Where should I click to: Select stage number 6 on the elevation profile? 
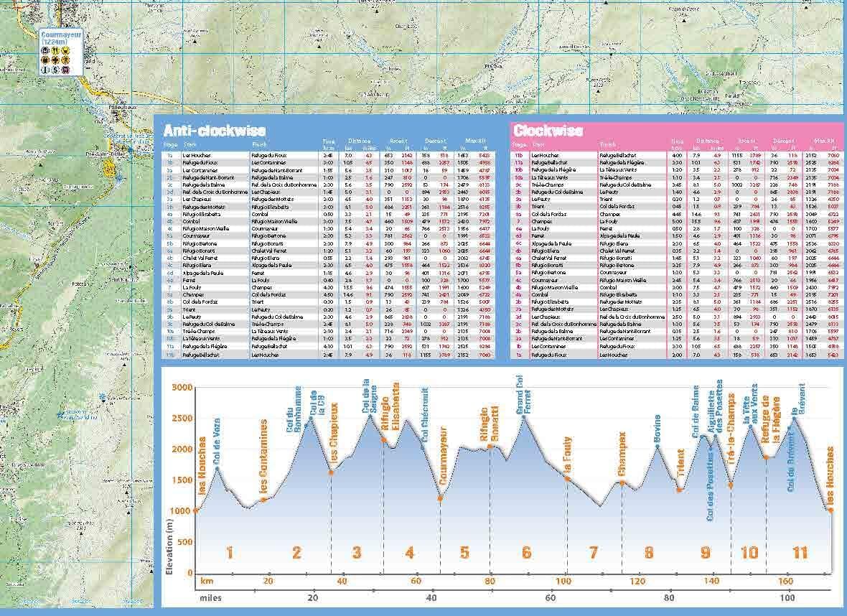click(526, 552)
